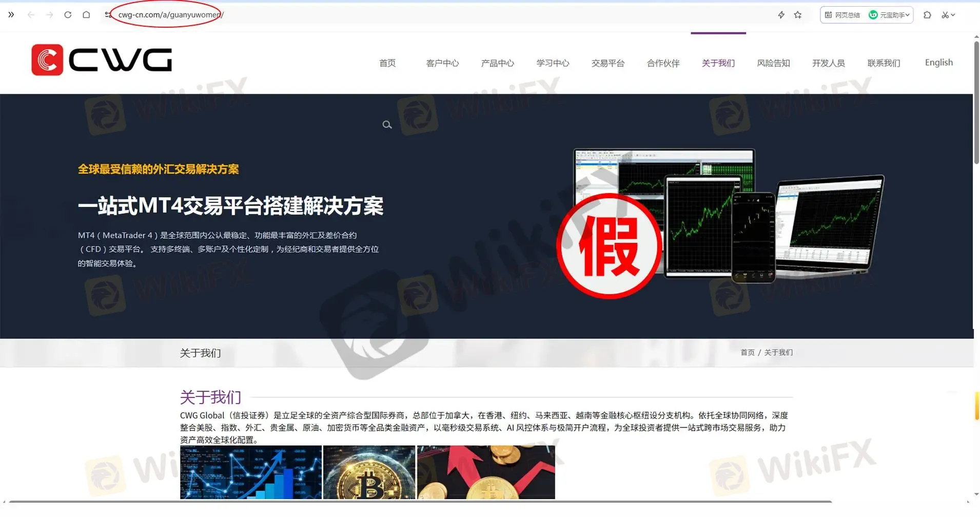Click the devices trading platform banner image
Image resolution: width=980 pixels, height=517 pixels.
tap(729, 216)
